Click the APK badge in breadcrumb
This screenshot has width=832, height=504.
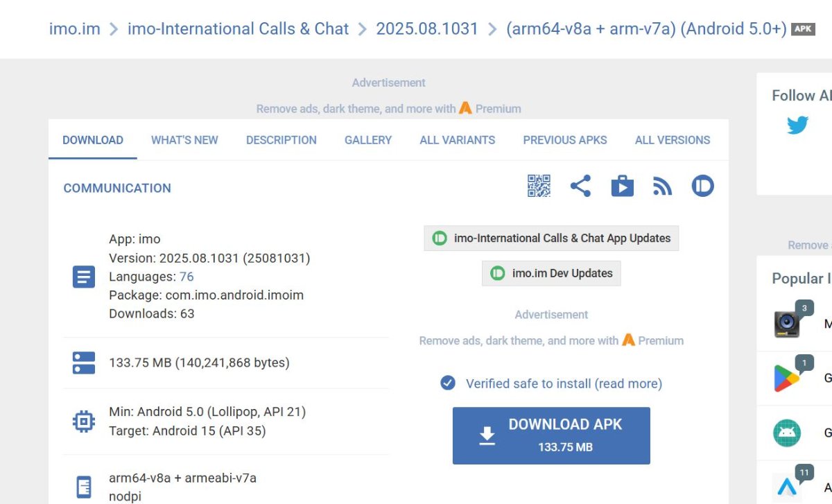[x=803, y=29]
